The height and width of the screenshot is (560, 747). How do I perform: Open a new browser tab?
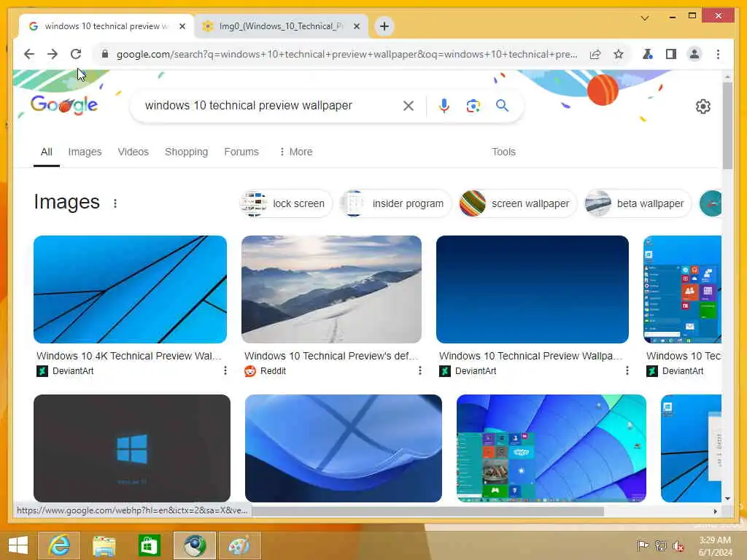coord(384,26)
